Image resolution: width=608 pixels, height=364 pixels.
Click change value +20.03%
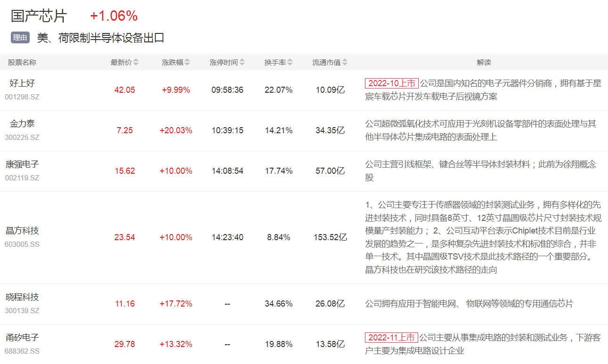tap(176, 130)
